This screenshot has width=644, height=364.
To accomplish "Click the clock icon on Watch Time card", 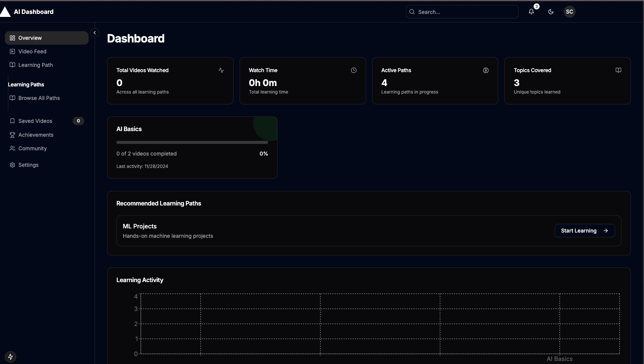I will tap(354, 70).
